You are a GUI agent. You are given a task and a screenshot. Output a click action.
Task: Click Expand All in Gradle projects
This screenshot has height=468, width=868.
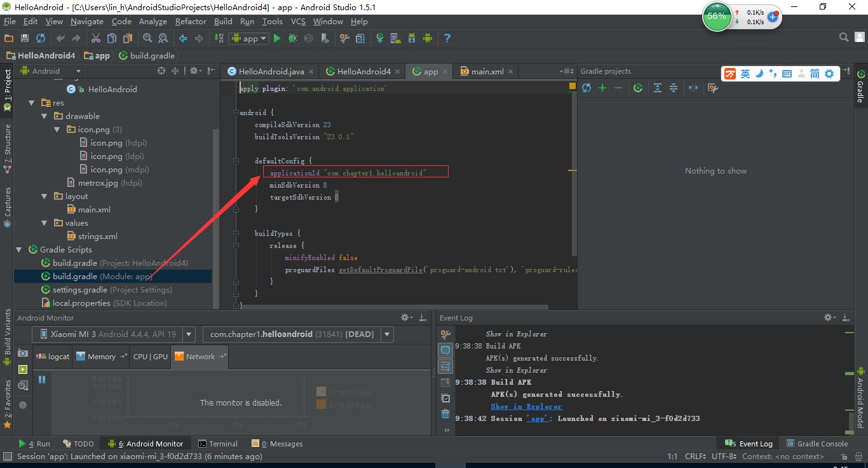coord(658,88)
